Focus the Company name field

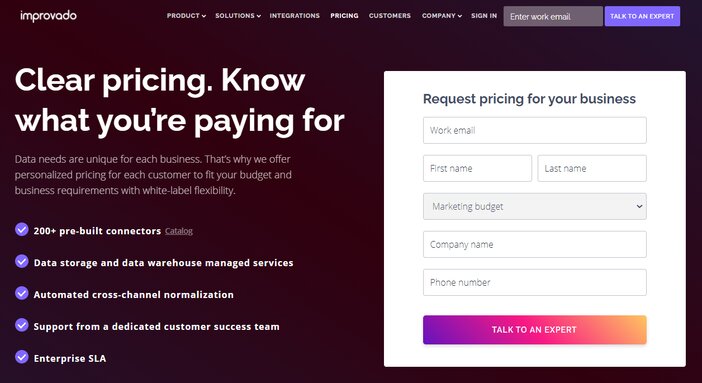coord(535,245)
